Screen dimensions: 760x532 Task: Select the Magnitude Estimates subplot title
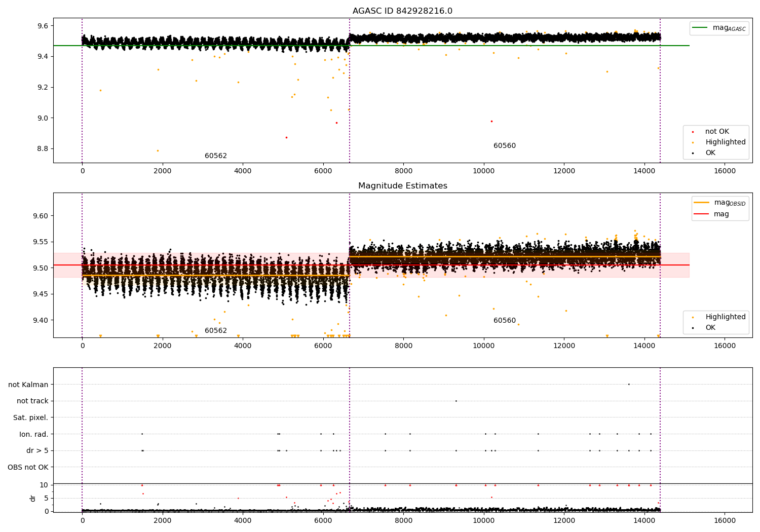(402, 186)
